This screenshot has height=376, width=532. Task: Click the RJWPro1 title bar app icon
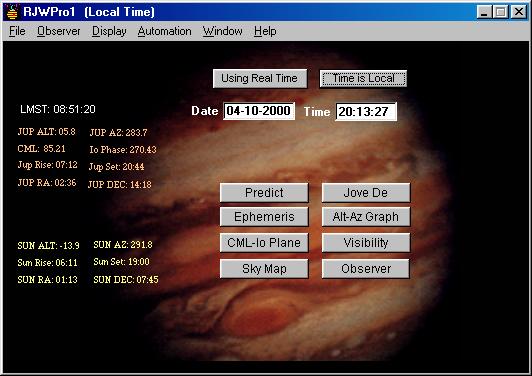tap(12, 12)
